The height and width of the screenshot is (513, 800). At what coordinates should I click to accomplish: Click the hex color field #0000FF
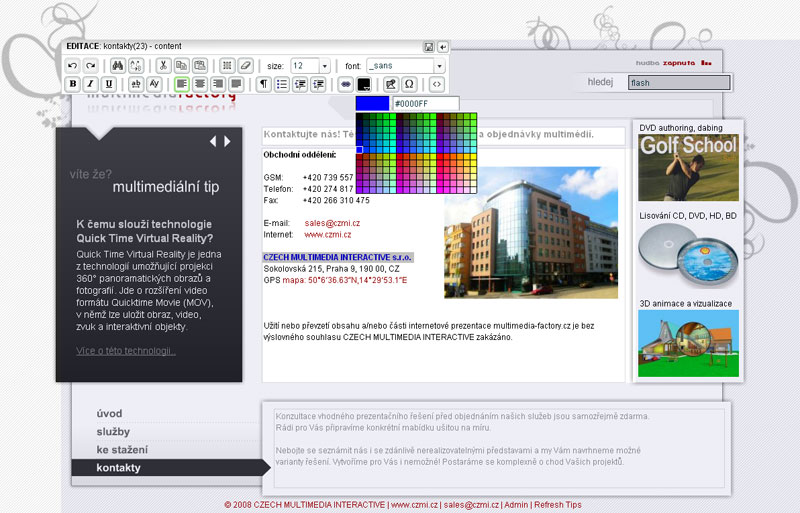click(x=426, y=104)
